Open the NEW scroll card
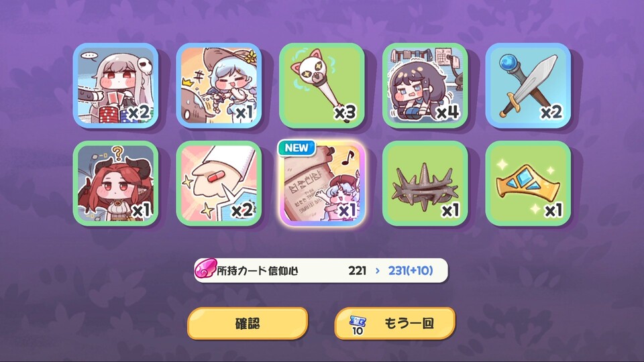The image size is (644, 362). pyautogui.click(x=322, y=184)
